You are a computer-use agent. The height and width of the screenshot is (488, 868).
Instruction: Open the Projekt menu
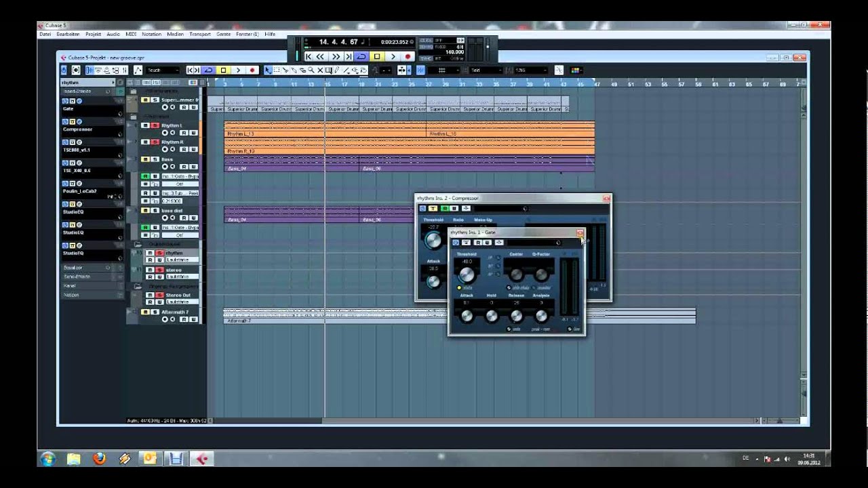tap(93, 34)
